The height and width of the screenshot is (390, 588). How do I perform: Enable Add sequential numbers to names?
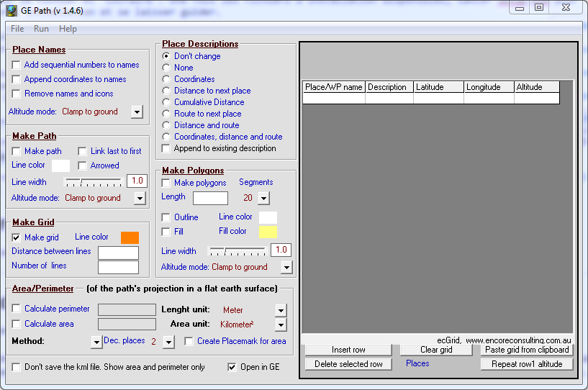16,65
